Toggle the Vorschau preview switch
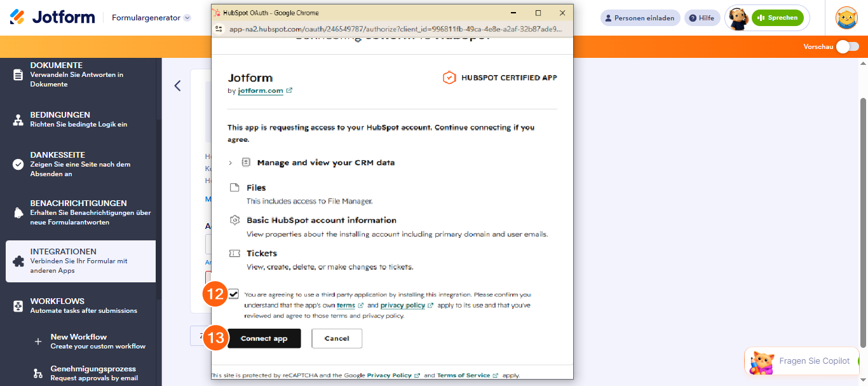This screenshot has width=868, height=386. 847,46
